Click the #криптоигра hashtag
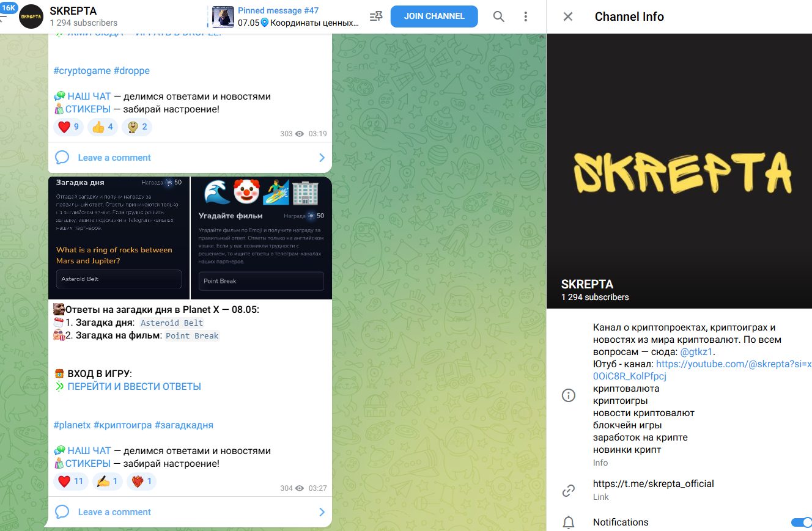The image size is (812, 531). point(122,425)
